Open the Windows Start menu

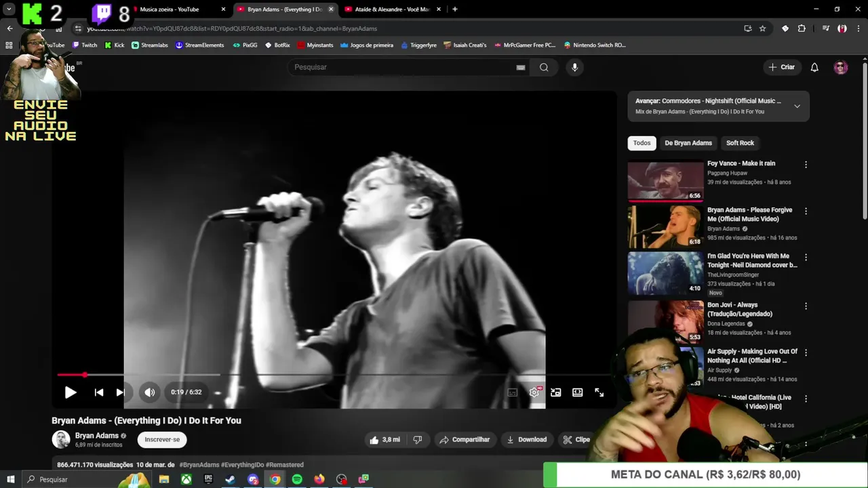tap(11, 479)
